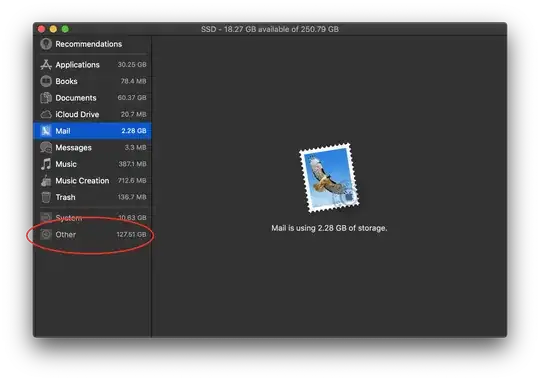This screenshot has width=540, height=381.
Task: Select the Documents sidebar icon
Action: [x=46, y=98]
